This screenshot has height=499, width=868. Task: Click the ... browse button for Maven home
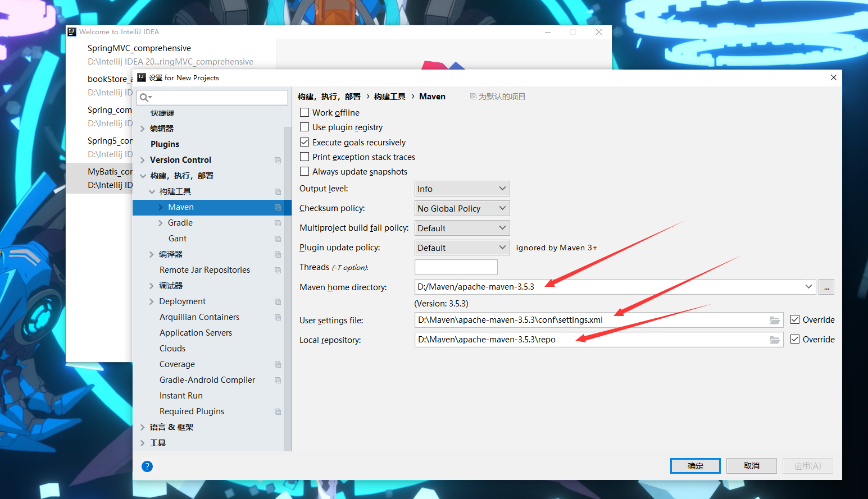coord(826,287)
